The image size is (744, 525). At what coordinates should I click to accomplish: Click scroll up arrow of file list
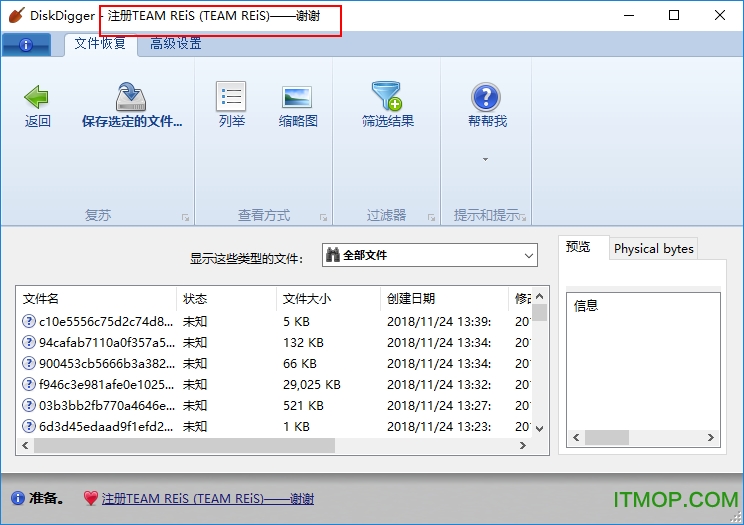coord(539,296)
